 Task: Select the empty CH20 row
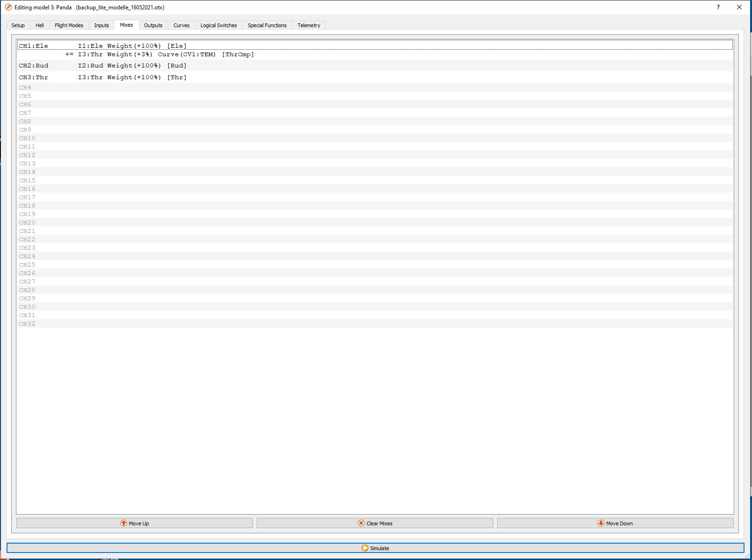click(375, 223)
